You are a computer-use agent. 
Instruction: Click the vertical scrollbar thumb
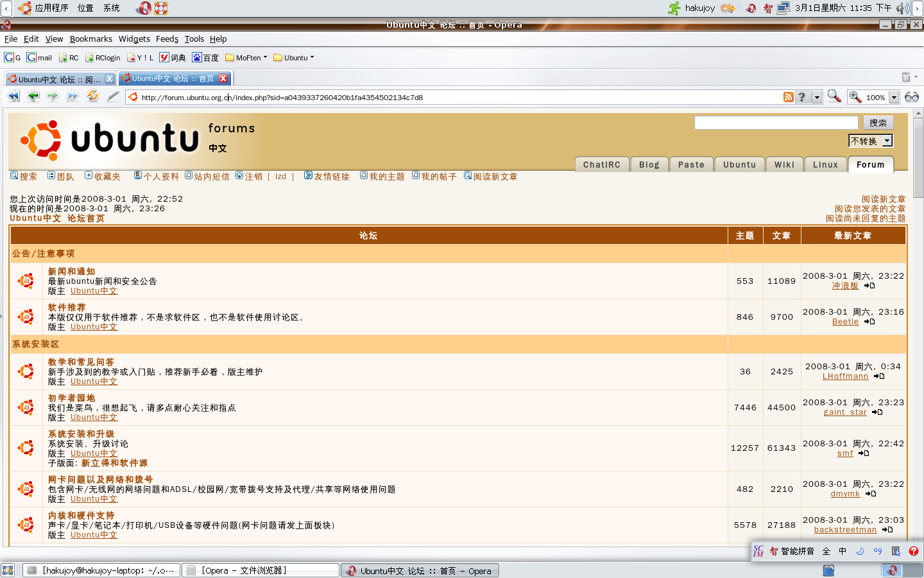point(918,157)
